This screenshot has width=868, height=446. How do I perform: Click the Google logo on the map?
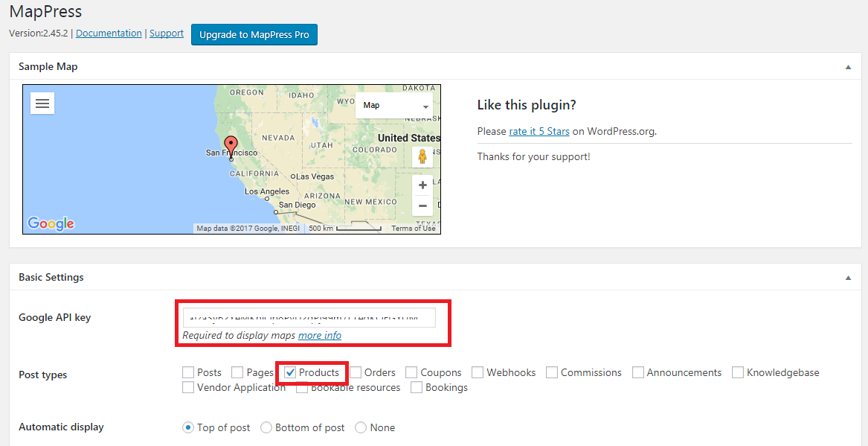[51, 223]
